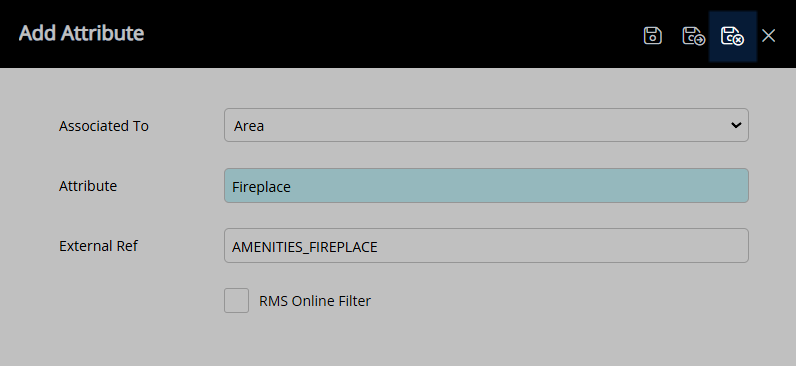
Task: Enable the RMS Online Filter checkbox
Action: point(237,301)
